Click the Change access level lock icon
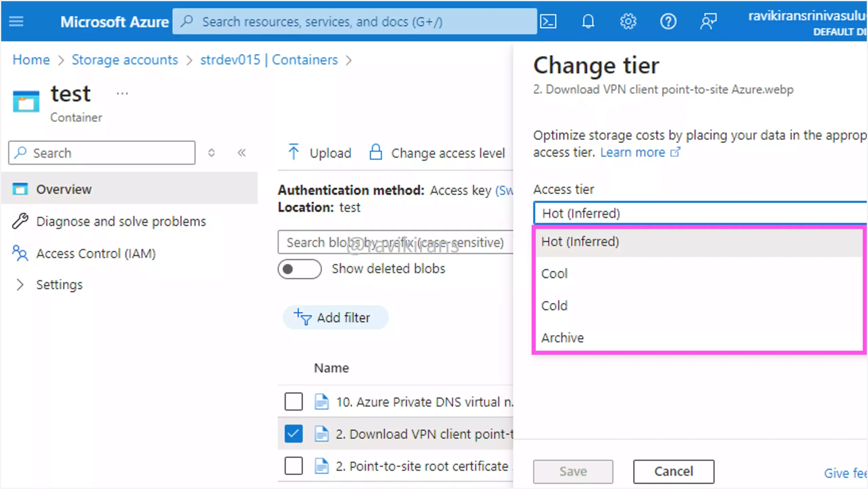Viewport: 868px width, 489px height. click(x=376, y=152)
